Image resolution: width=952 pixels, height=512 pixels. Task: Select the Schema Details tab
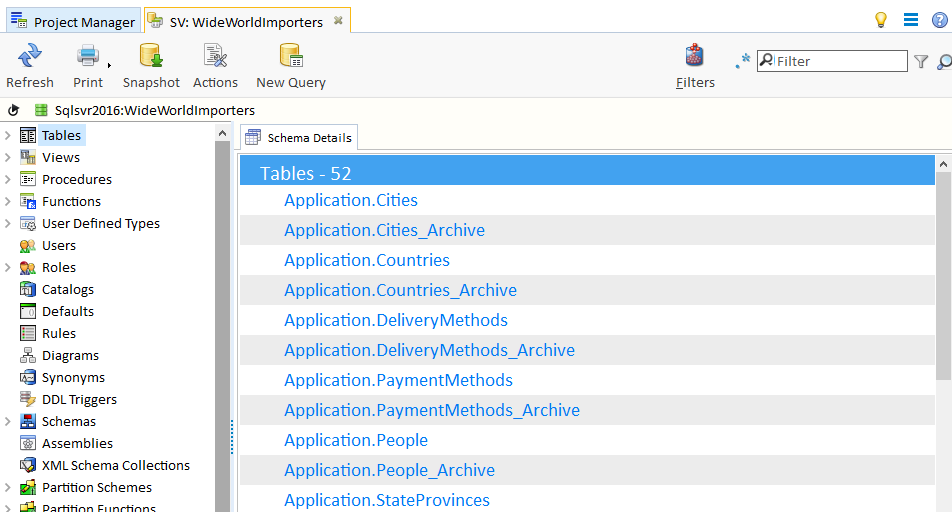click(x=298, y=138)
